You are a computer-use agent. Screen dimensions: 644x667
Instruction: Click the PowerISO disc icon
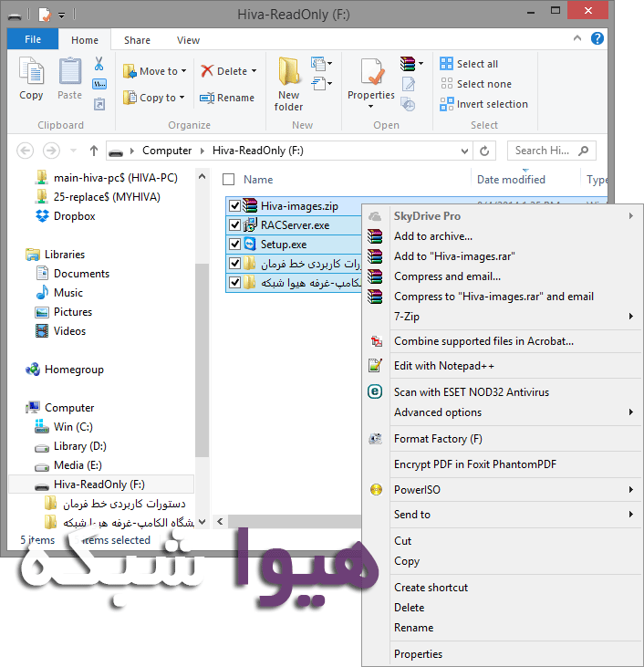pyautogui.click(x=376, y=490)
